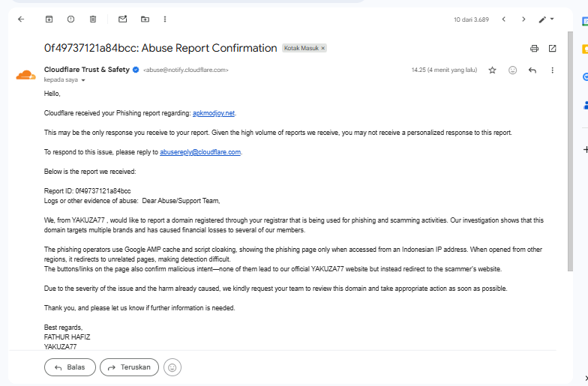Click the Balas button
This screenshot has width=588, height=386.
[70, 367]
